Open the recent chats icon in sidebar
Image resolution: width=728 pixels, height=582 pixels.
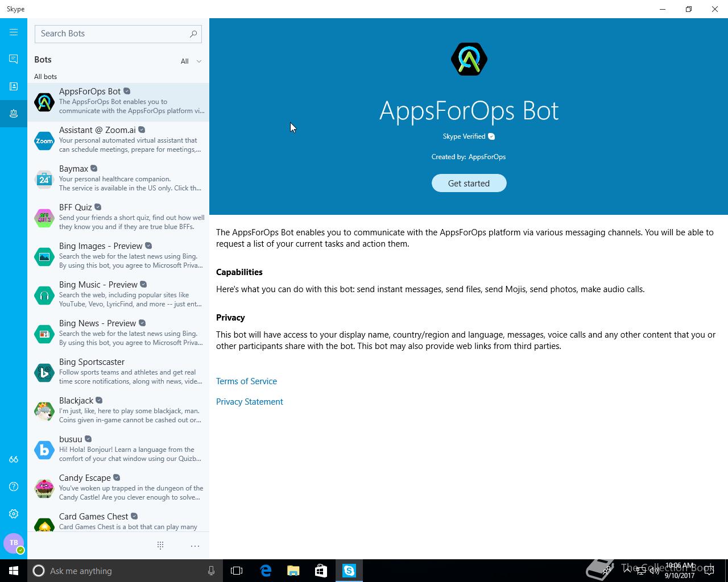(x=14, y=59)
